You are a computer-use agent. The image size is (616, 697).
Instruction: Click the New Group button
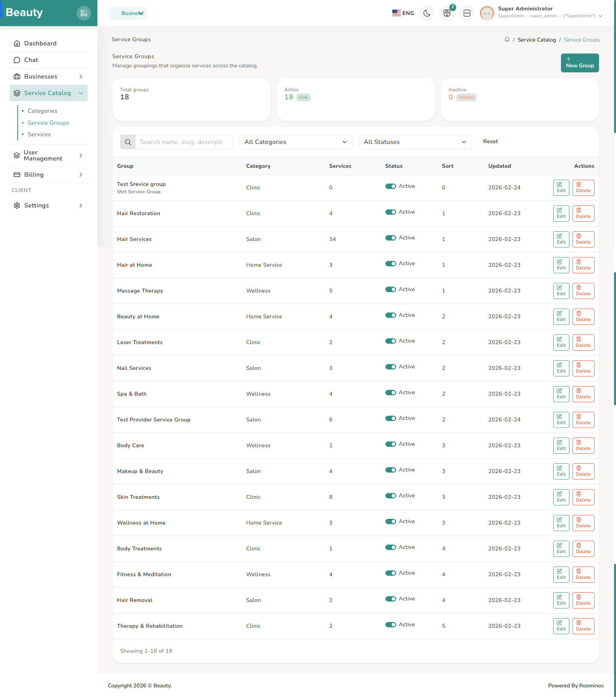pos(579,63)
